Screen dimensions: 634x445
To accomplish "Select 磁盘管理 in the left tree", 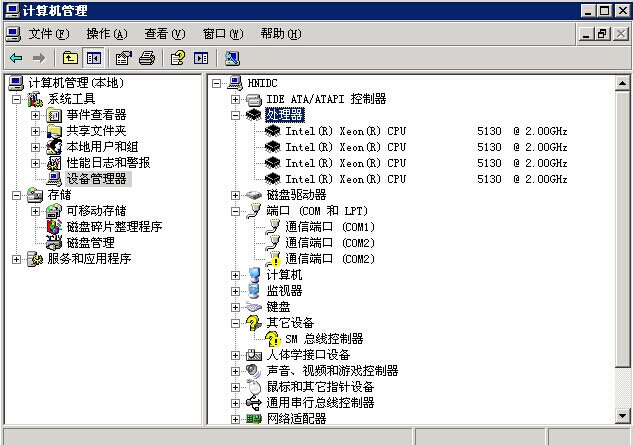I will [x=90, y=243].
